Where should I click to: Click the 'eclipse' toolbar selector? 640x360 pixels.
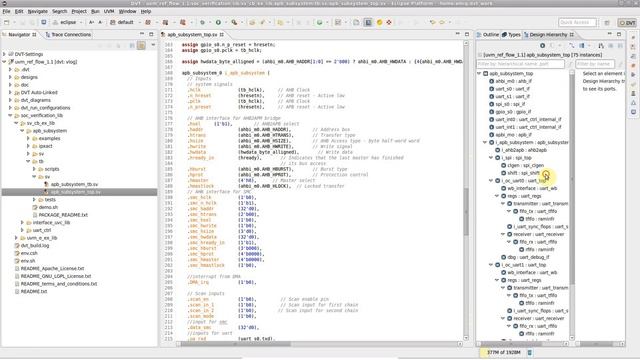[x=68, y=22]
